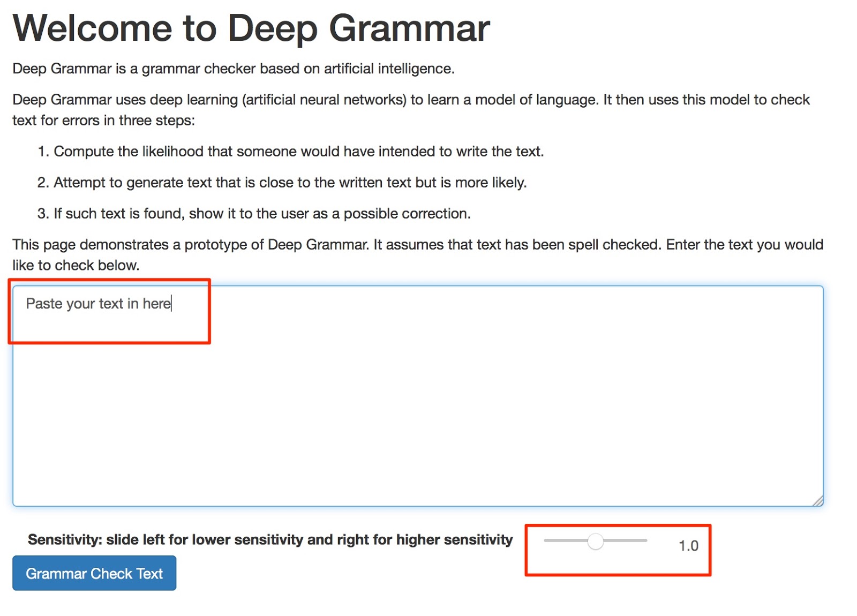
Task: Click the empty middle of the text area
Action: point(418,407)
